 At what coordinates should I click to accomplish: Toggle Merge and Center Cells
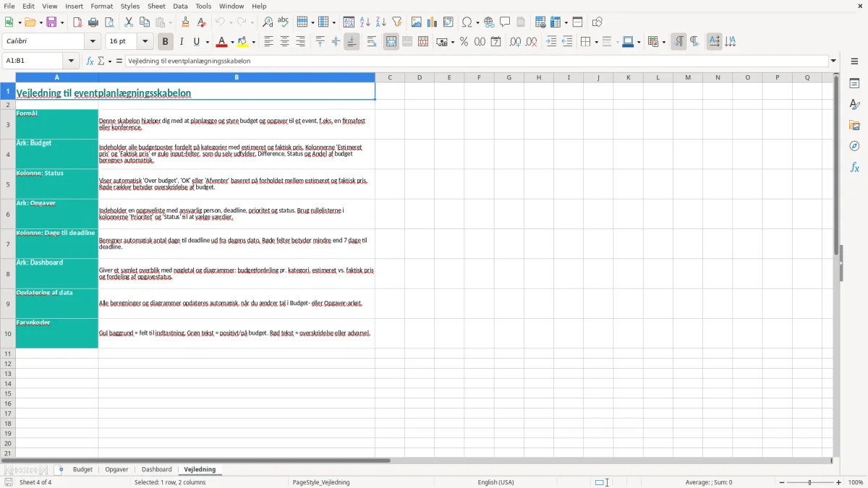(x=391, y=42)
